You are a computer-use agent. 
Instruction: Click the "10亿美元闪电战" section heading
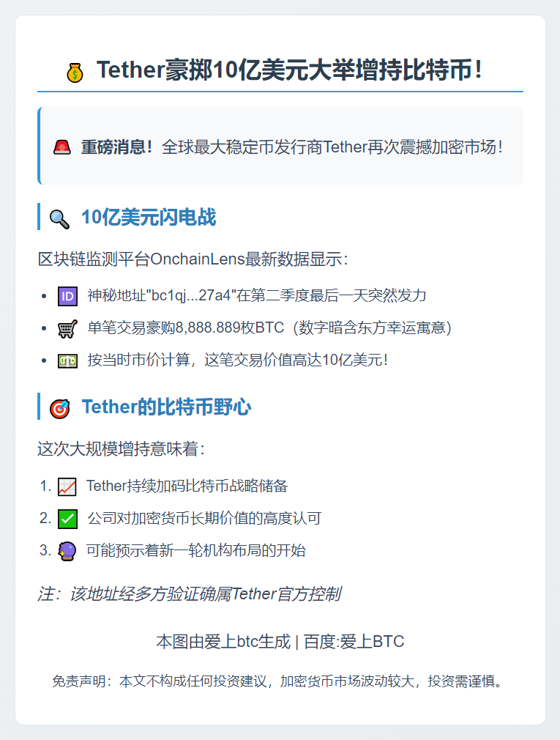click(149, 218)
